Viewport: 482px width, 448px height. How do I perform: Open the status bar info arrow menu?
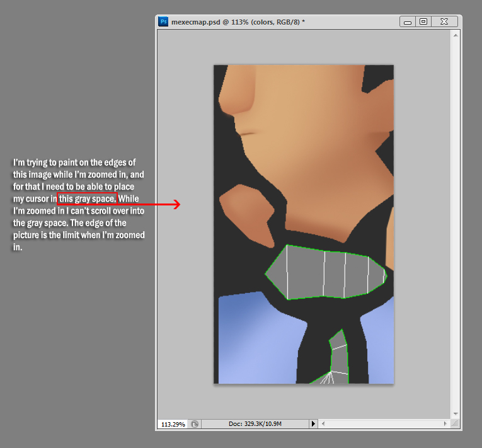click(x=314, y=425)
